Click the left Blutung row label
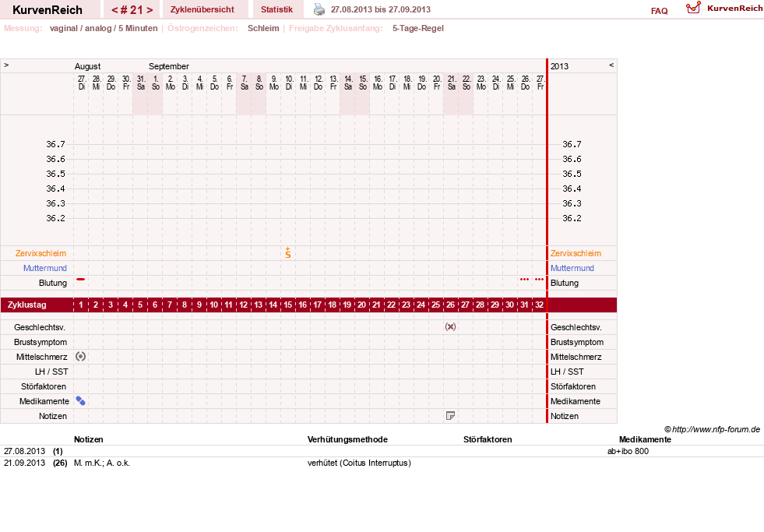764x532 pixels. 53,283
